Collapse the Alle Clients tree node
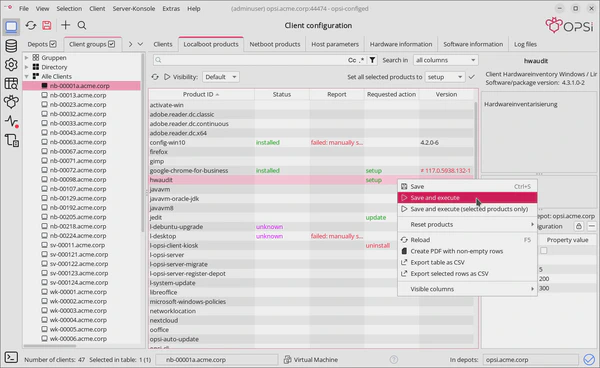This screenshot has height=368, width=600. (27, 77)
